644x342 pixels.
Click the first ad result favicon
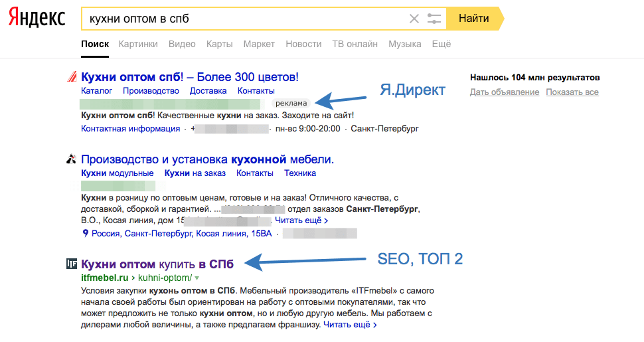coord(72,77)
